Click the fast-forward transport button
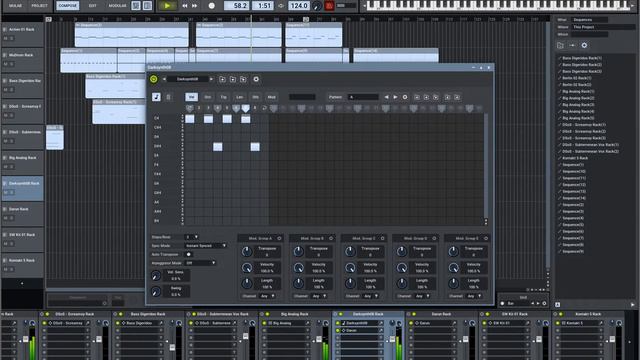Viewport: 640px width, 360px height. click(195, 6)
